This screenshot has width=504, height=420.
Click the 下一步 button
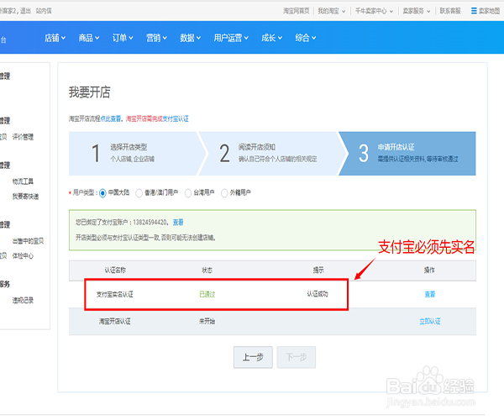pyautogui.click(x=296, y=357)
